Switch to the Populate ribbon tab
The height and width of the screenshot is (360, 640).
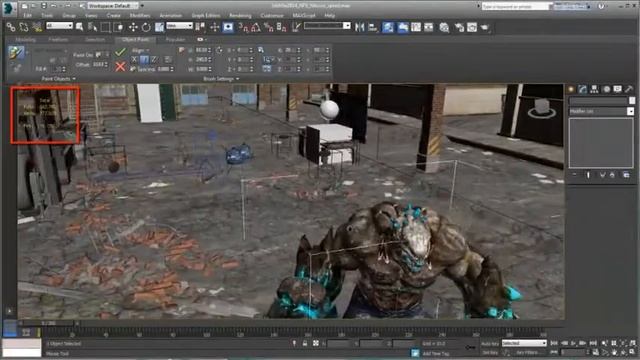click(x=176, y=40)
